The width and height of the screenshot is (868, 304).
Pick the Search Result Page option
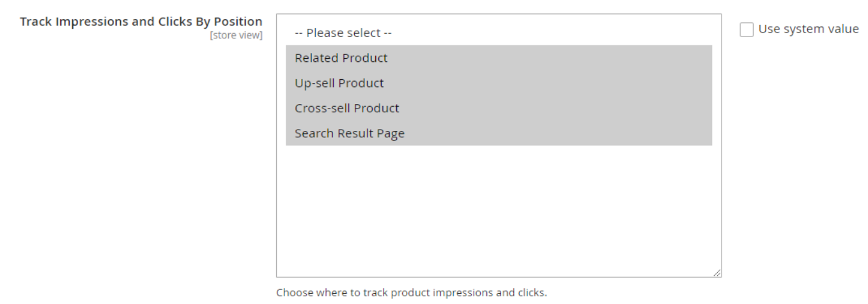350,133
